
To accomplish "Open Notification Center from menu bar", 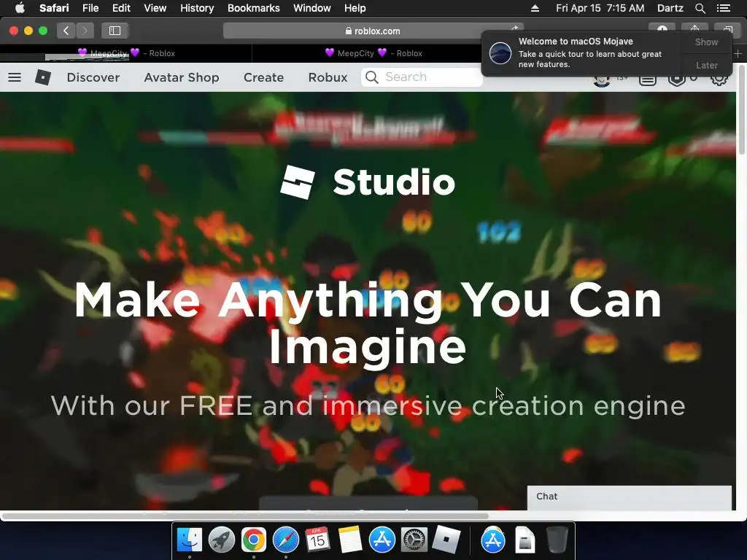I will click(723, 8).
